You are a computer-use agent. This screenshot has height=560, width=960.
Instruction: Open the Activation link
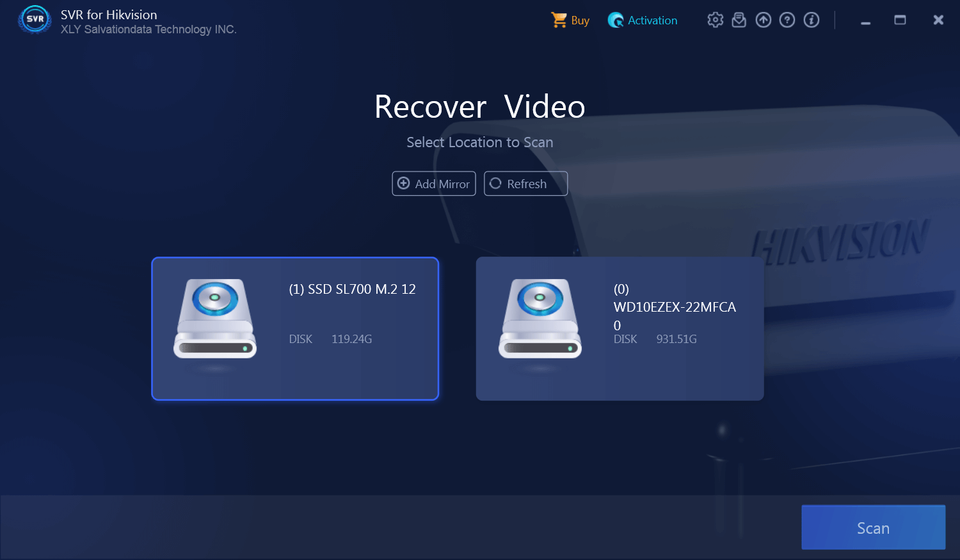pyautogui.click(x=643, y=20)
